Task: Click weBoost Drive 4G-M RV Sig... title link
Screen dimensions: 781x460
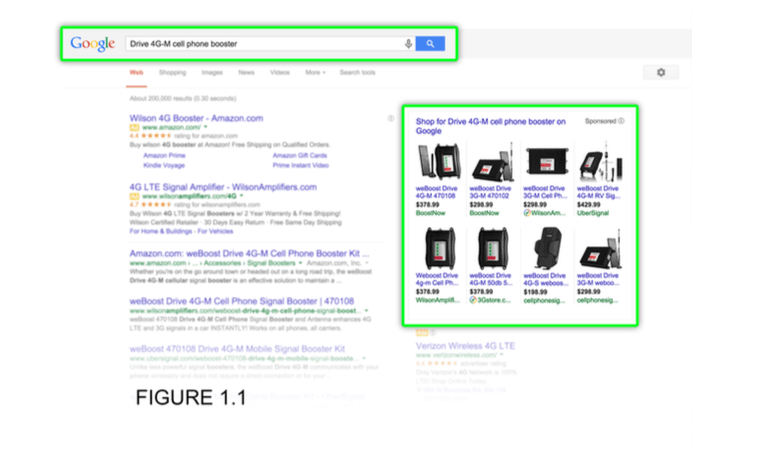Action: point(598,192)
